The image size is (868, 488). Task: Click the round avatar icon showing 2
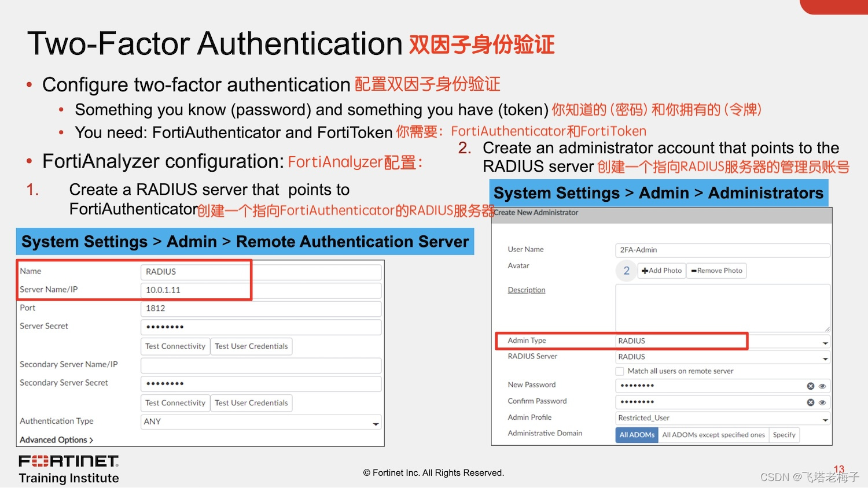click(x=626, y=271)
